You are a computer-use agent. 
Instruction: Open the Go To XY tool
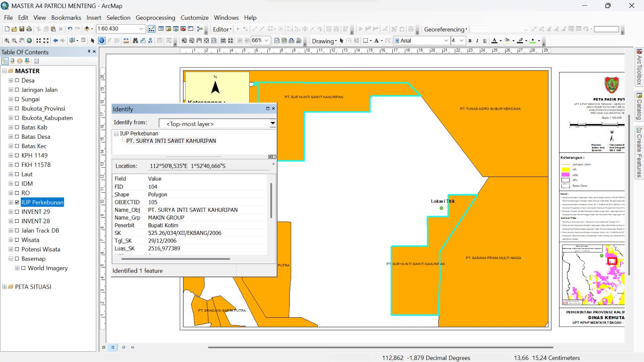[x=151, y=41]
